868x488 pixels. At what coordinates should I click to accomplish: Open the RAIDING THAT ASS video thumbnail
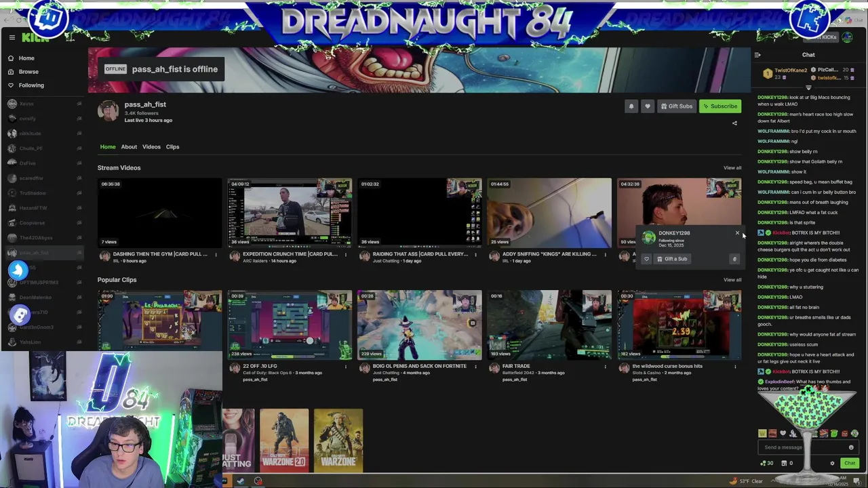420,213
